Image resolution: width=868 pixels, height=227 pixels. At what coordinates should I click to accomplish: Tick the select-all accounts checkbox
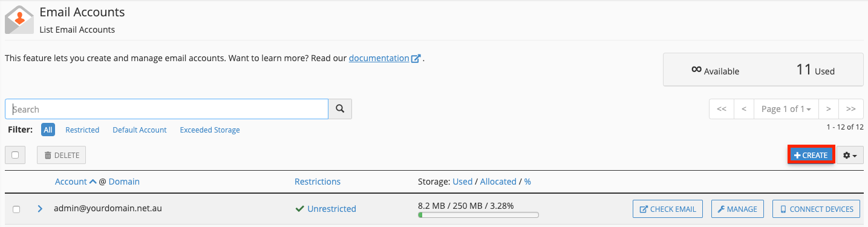15,155
